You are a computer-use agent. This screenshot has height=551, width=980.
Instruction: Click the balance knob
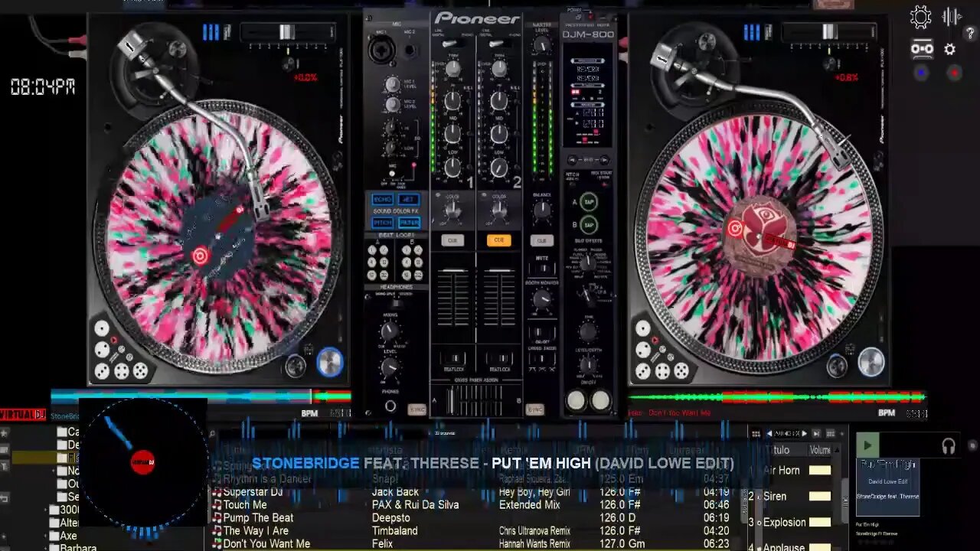click(542, 210)
